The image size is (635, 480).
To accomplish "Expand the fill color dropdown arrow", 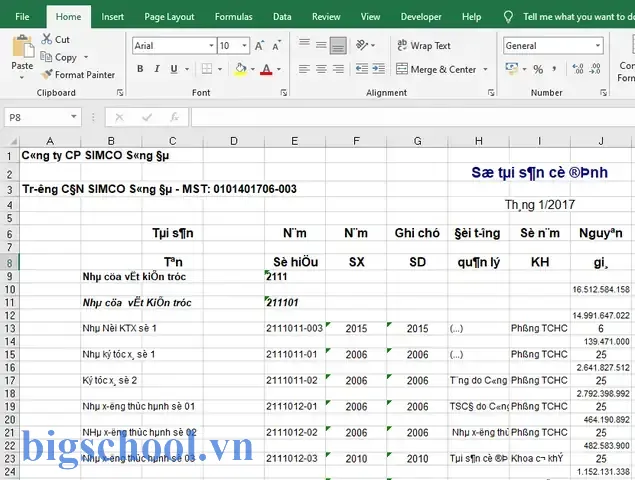I will click(253, 69).
